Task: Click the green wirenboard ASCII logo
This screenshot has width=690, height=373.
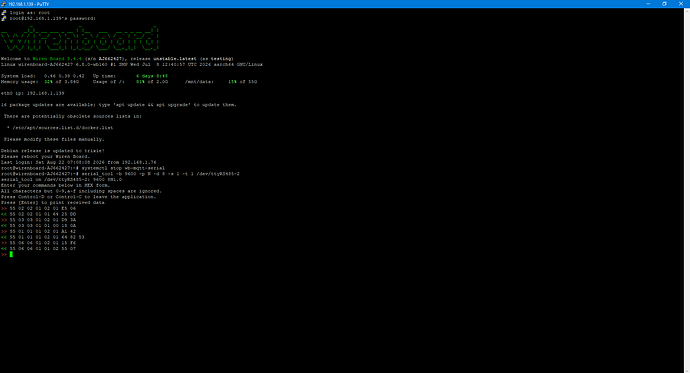Action: (80, 38)
